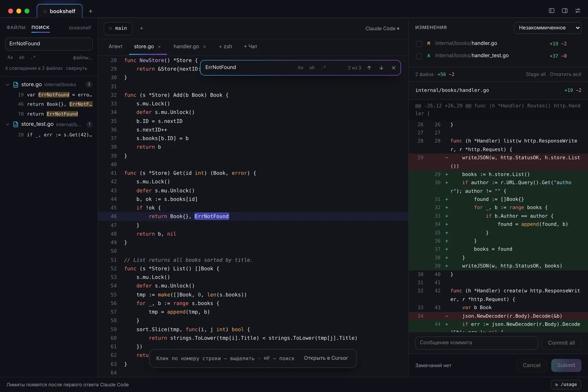The image size is (588, 392).
Task: Go to next match in find bar
Action: (x=381, y=68)
